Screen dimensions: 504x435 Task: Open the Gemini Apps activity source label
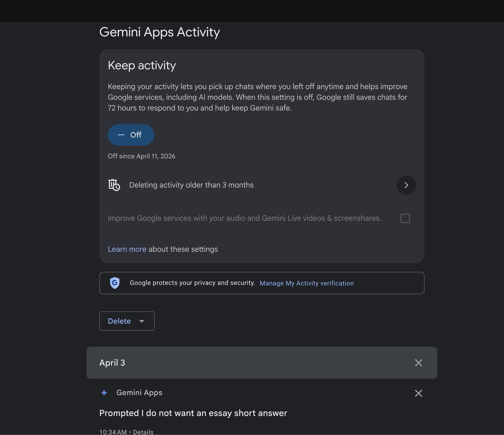139,393
